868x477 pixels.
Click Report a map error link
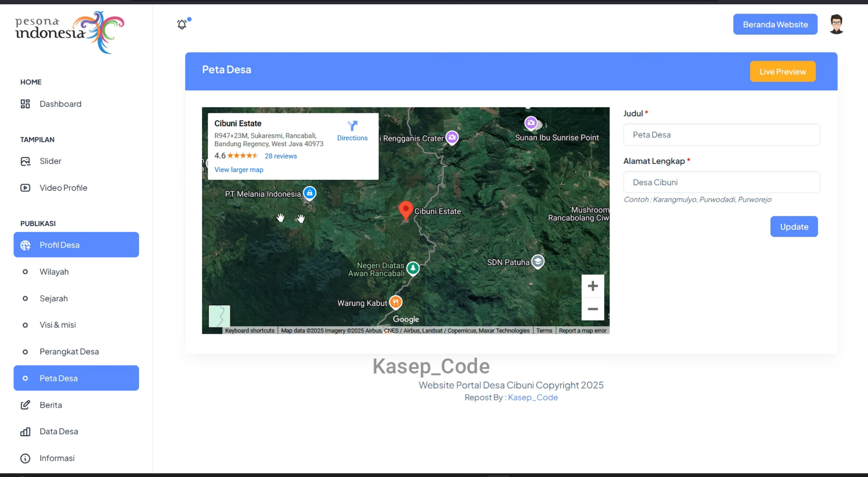pos(582,331)
